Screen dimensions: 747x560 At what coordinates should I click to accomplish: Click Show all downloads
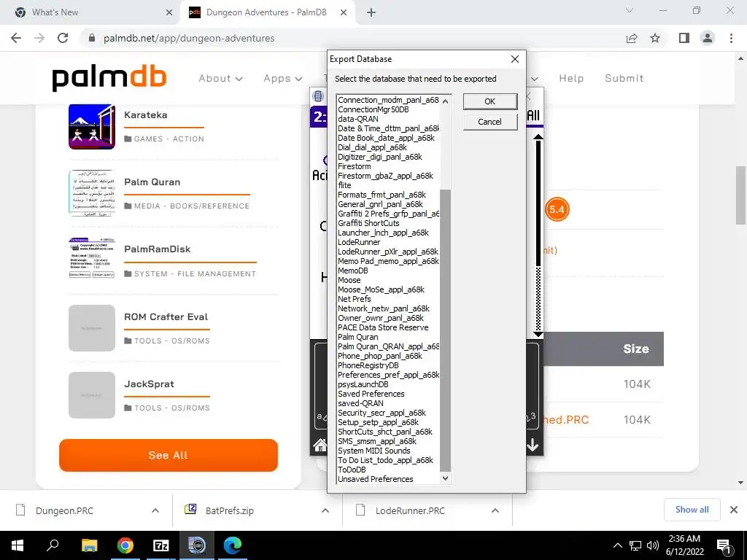[692, 510]
